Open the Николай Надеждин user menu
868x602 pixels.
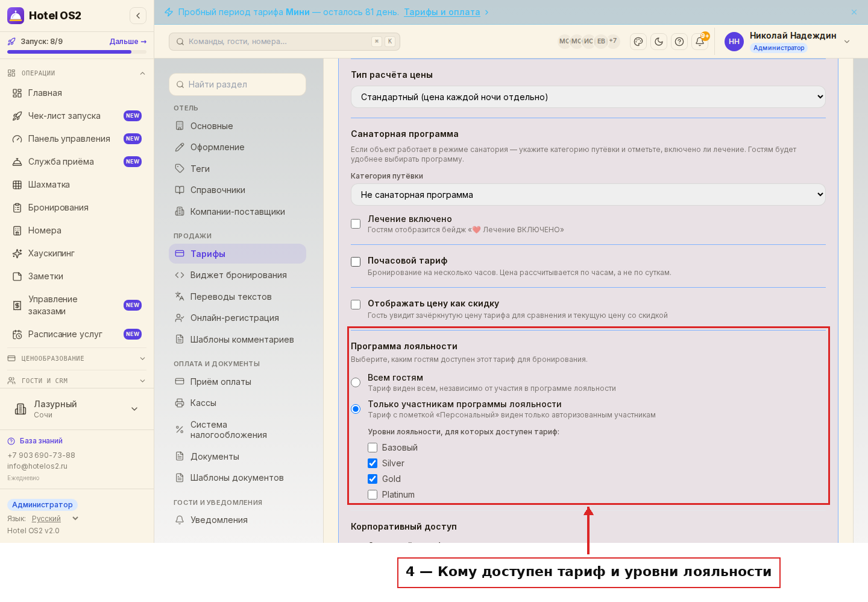click(x=788, y=42)
